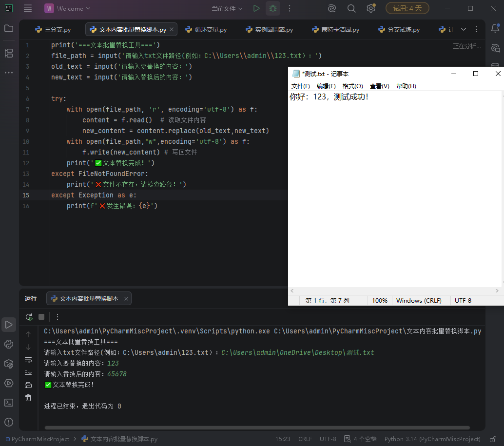Expand the 当前文件 run configuration dropdown
The image size is (504, 446).
[227, 9]
